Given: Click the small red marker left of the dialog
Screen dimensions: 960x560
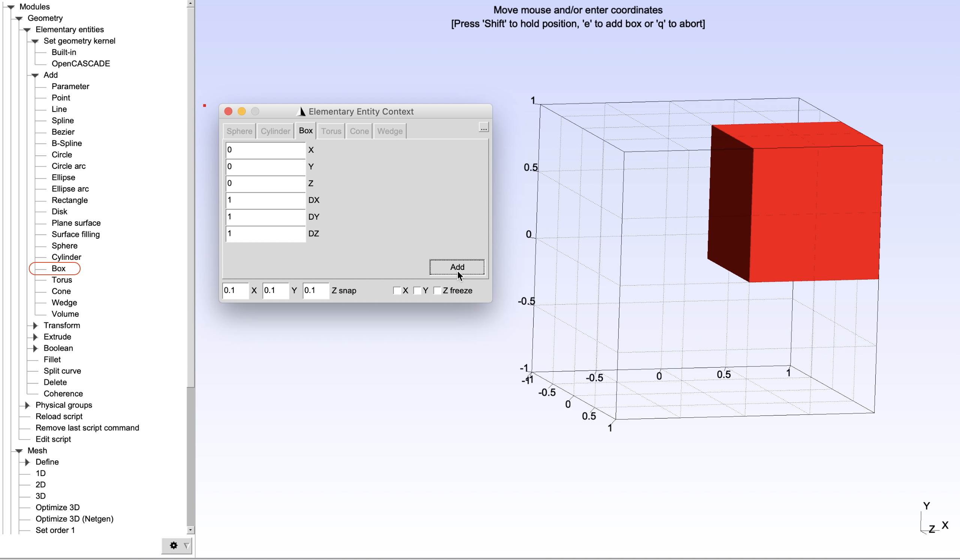Looking at the screenshot, I should pyautogui.click(x=205, y=106).
